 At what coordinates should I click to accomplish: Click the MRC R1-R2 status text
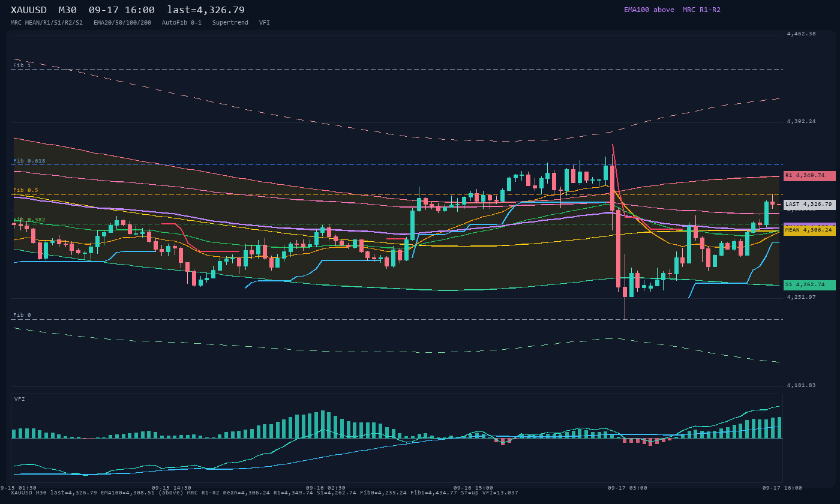pyautogui.click(x=701, y=10)
